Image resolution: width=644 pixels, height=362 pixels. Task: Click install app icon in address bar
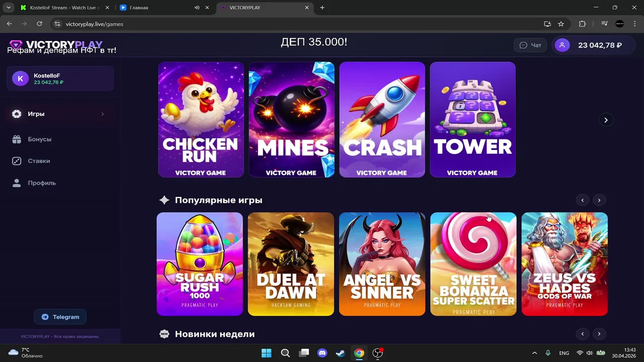click(547, 24)
